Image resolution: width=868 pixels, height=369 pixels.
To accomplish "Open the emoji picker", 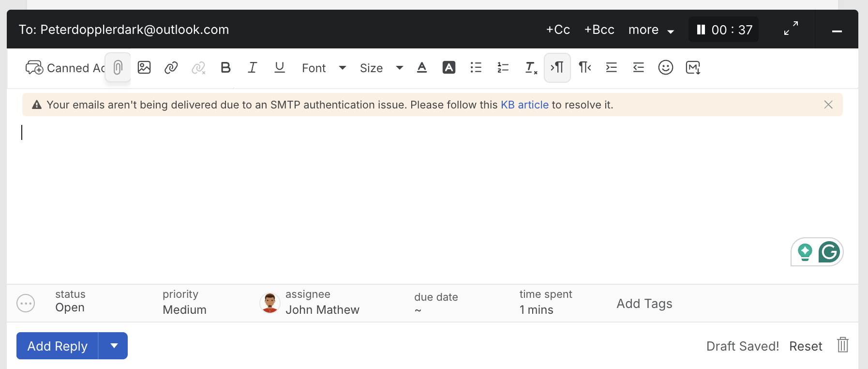I will click(x=665, y=67).
